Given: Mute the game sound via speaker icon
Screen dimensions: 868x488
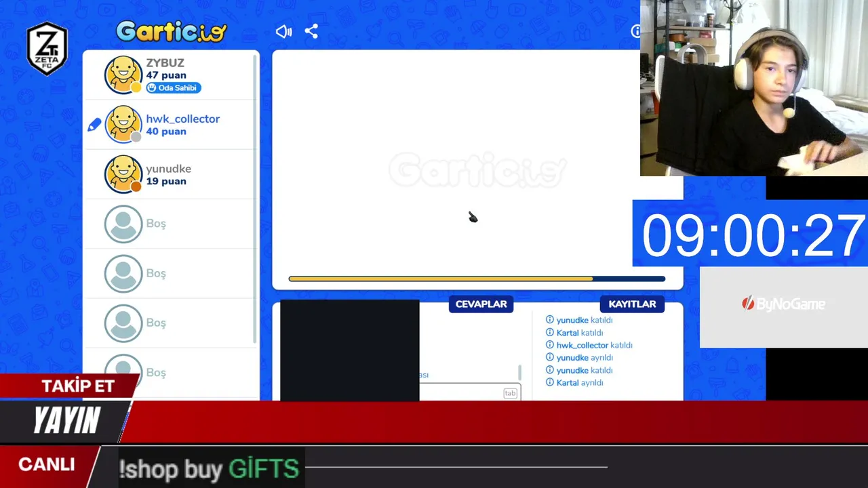Looking at the screenshot, I should [283, 31].
